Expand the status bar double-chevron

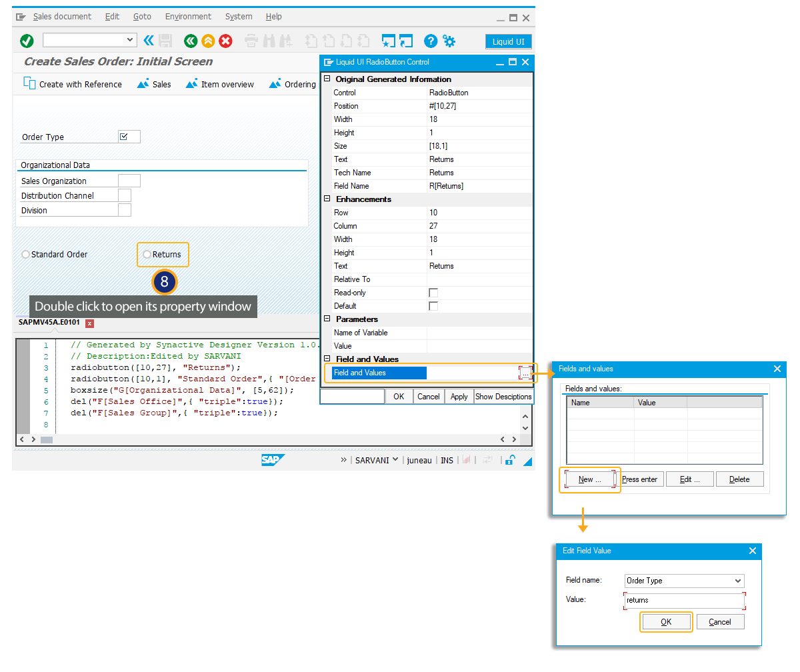coord(344,460)
